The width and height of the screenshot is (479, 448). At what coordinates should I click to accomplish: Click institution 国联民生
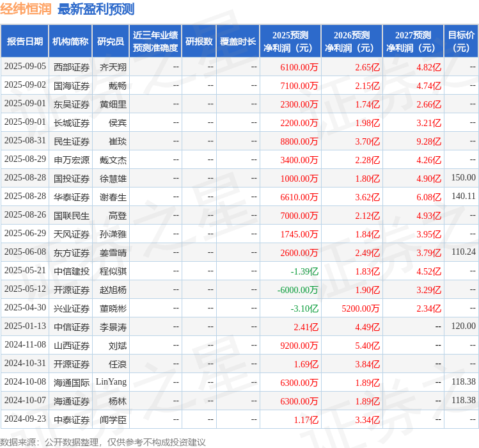[x=72, y=216]
